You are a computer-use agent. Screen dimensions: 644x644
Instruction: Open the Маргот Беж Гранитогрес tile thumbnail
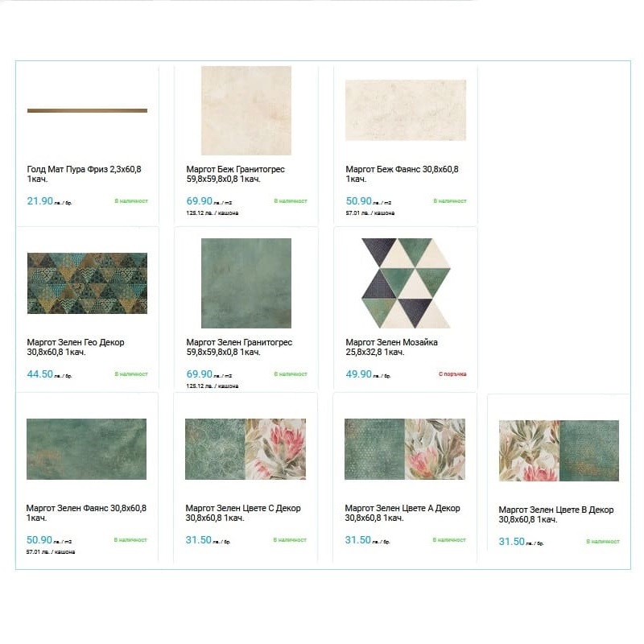pyautogui.click(x=246, y=110)
